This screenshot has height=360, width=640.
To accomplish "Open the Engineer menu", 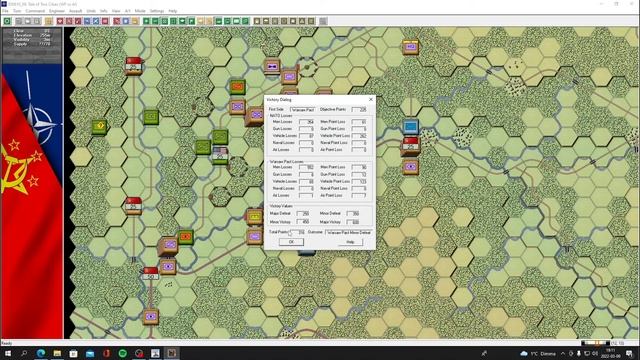I will click(57, 11).
